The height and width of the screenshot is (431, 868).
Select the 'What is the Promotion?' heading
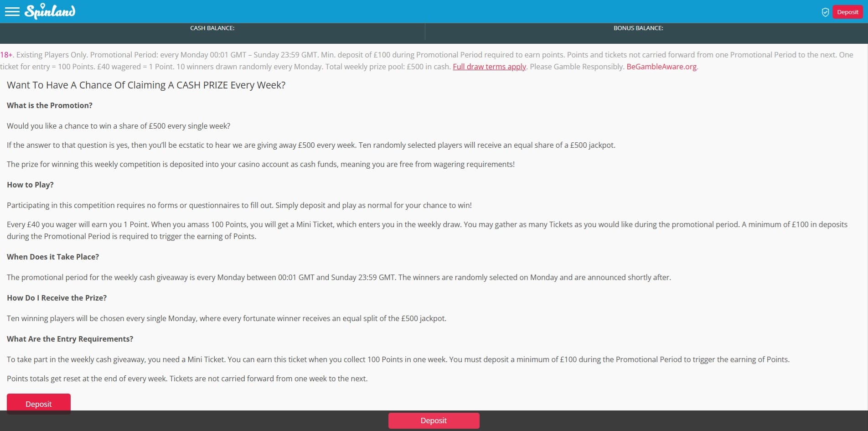(50, 105)
